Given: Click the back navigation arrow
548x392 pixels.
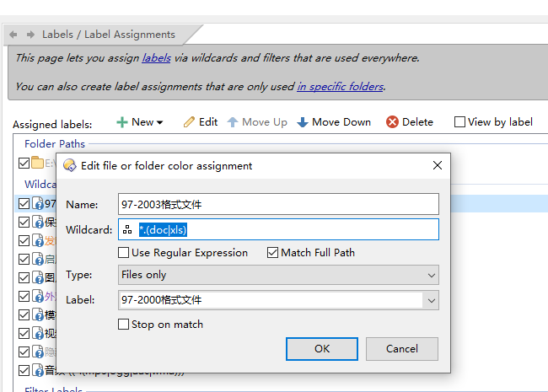Looking at the screenshot, I should click(x=13, y=35).
